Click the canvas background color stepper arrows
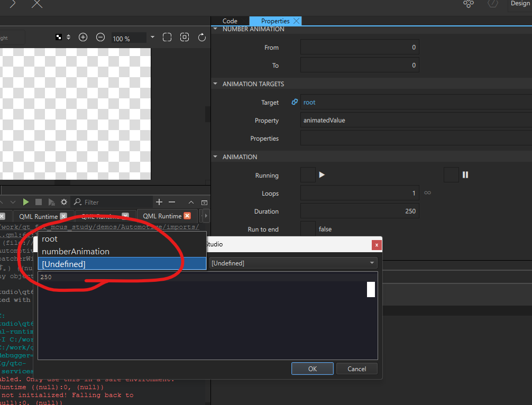 (x=69, y=38)
